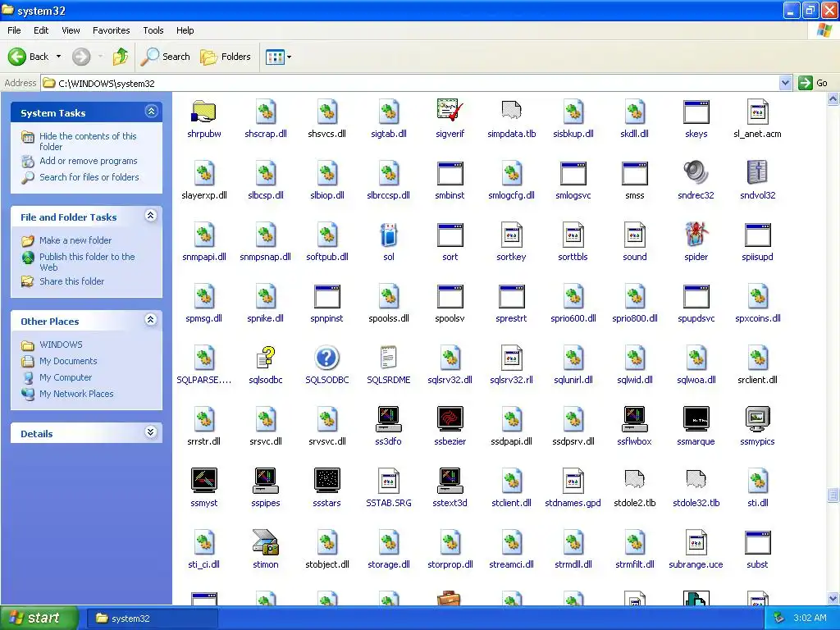
Task: Click the Up folder toolbar icon
Action: tap(121, 57)
